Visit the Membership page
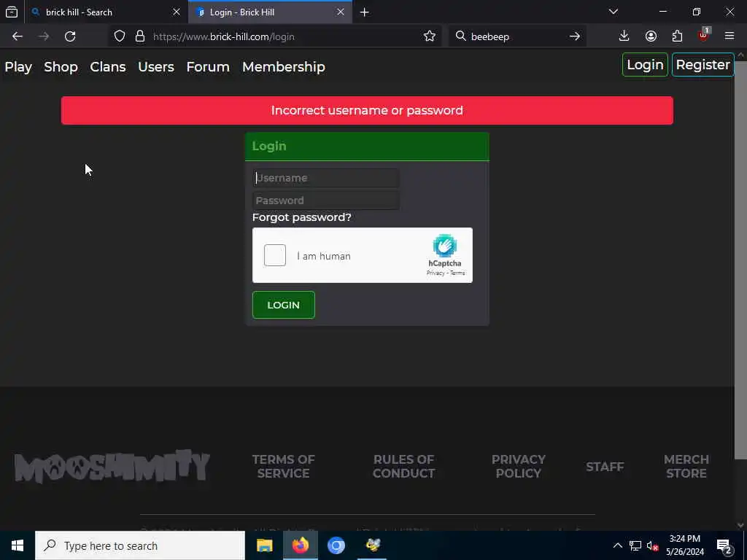The width and height of the screenshot is (747, 560). [x=284, y=66]
